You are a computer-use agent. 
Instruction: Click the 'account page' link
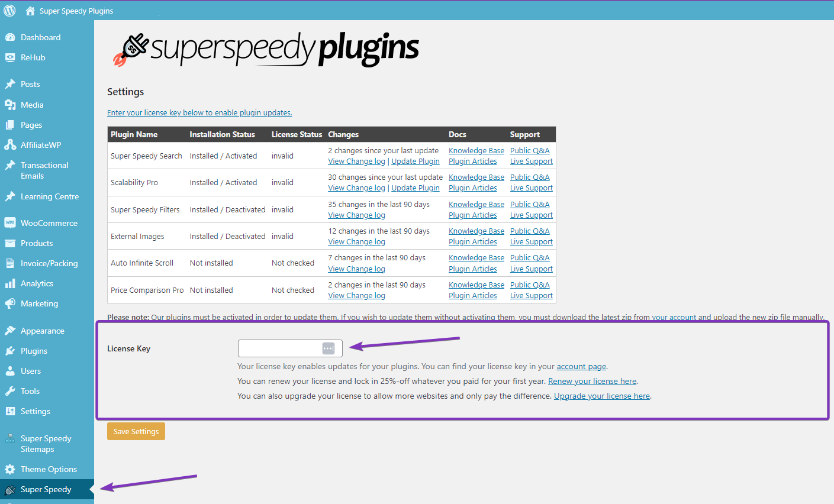[581, 366]
